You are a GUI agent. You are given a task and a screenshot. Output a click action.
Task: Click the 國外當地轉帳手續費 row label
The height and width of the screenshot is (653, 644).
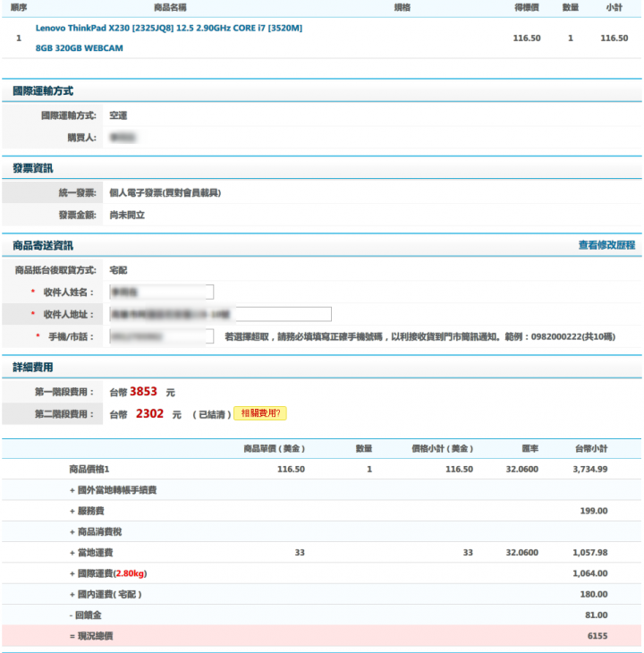[114, 490]
